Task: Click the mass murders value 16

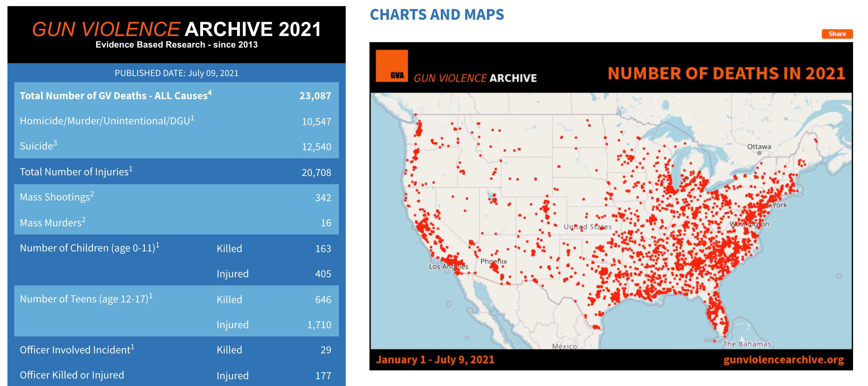Action: (326, 223)
